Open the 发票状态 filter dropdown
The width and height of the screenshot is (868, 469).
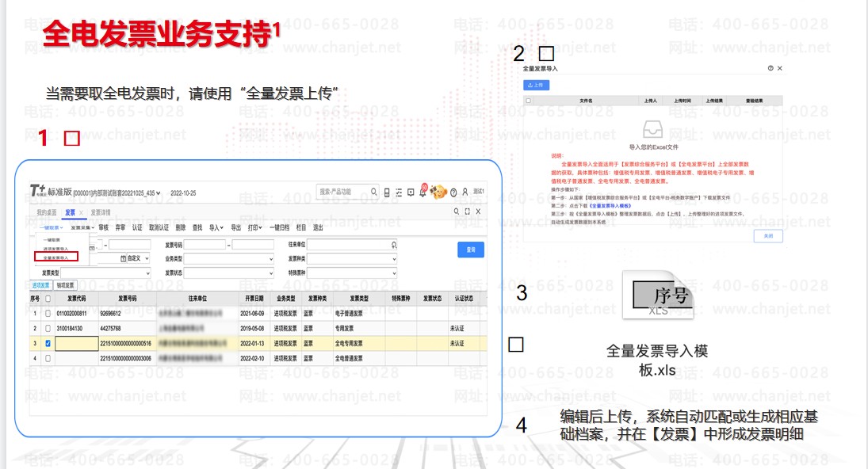pos(228,273)
